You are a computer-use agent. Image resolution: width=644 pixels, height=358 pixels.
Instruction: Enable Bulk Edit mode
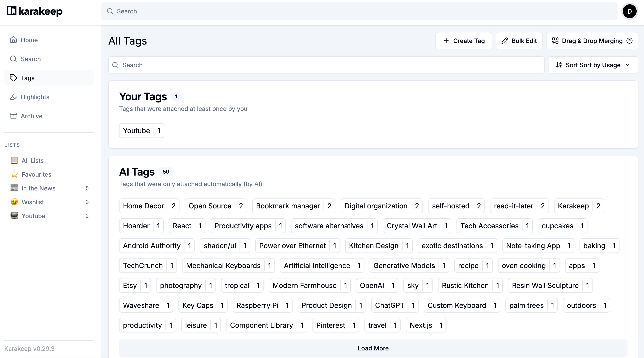(x=519, y=41)
